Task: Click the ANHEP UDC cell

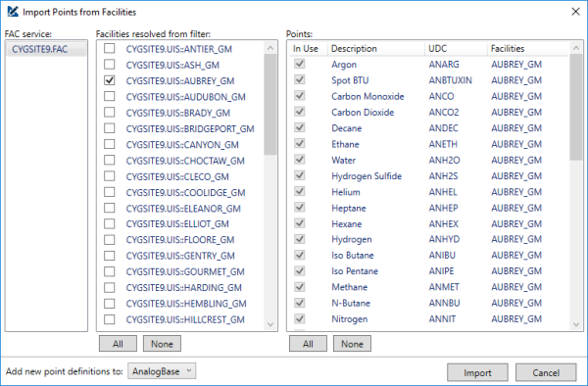Action: [x=444, y=208]
